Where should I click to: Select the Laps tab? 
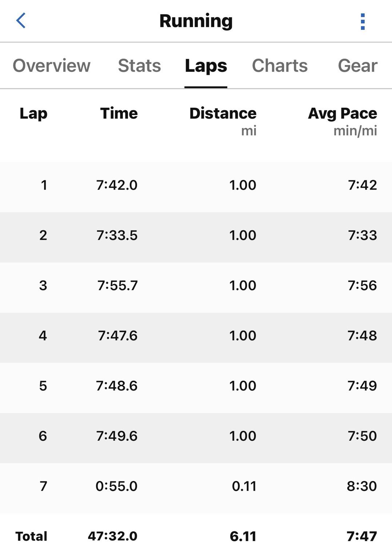pos(206,66)
